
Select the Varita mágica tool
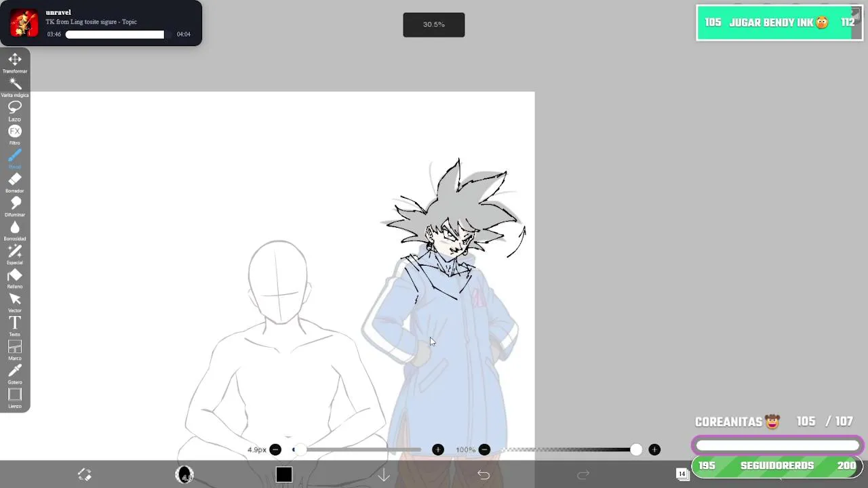(15, 86)
